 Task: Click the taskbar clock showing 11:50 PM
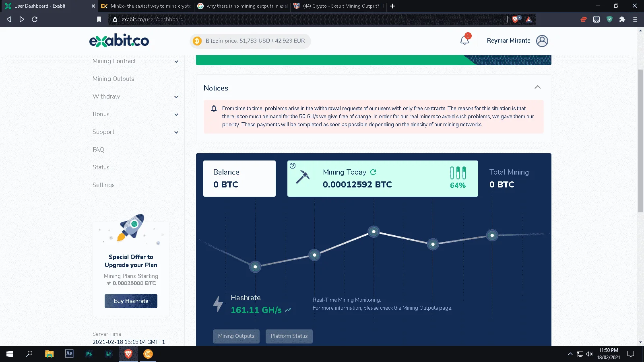(609, 354)
